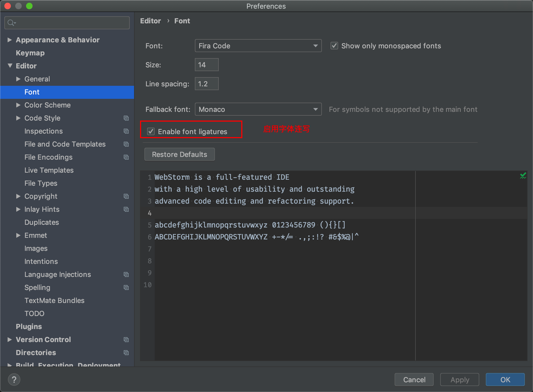Screen dimensions: 533x392
Task: Click the OK button
Action: click(505, 380)
